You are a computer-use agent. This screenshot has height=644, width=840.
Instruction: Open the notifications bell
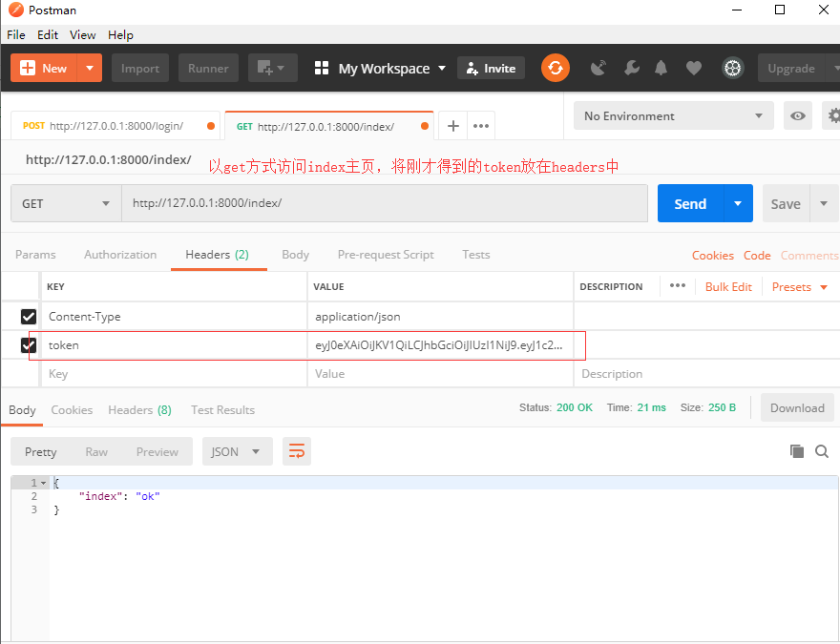click(x=661, y=68)
